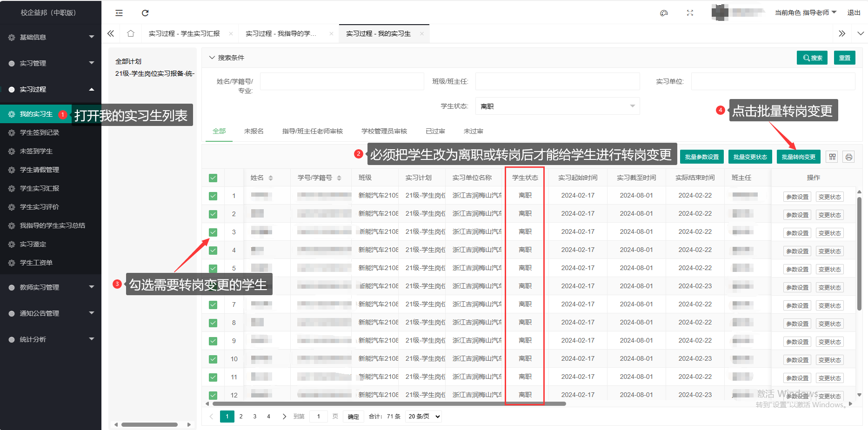The width and height of the screenshot is (868, 430).
Task: Expand the 基础信息 sidebar menu
Action: click(51, 37)
